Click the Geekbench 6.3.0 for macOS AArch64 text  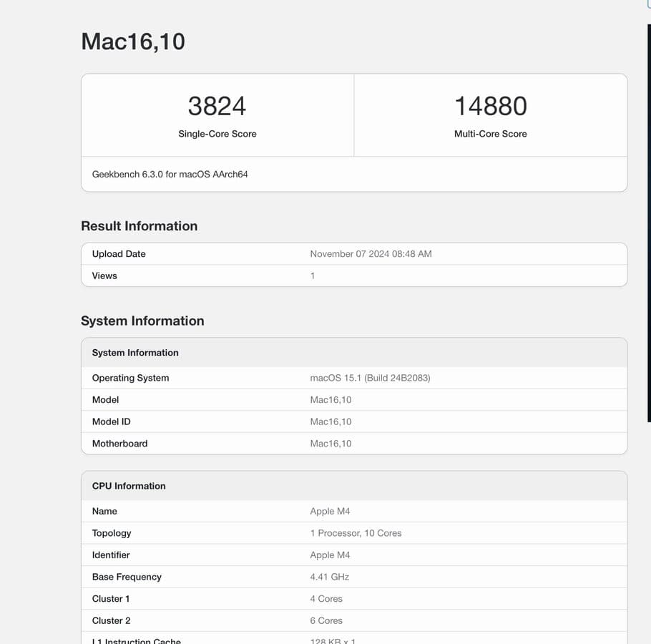pos(170,174)
